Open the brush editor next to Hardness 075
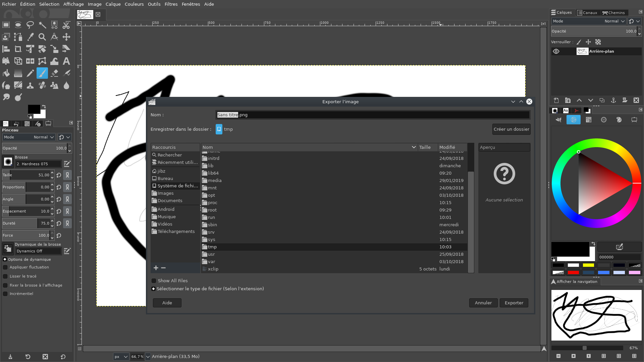 click(67, 164)
